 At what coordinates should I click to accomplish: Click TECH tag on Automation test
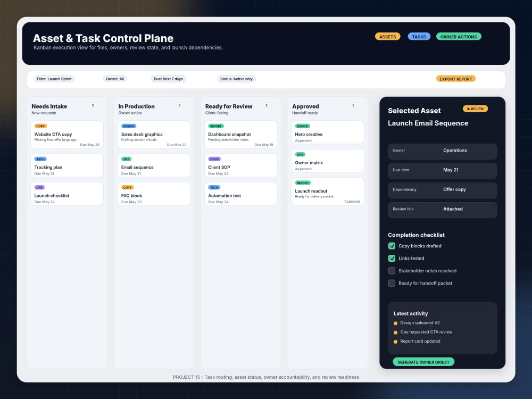coord(214,187)
